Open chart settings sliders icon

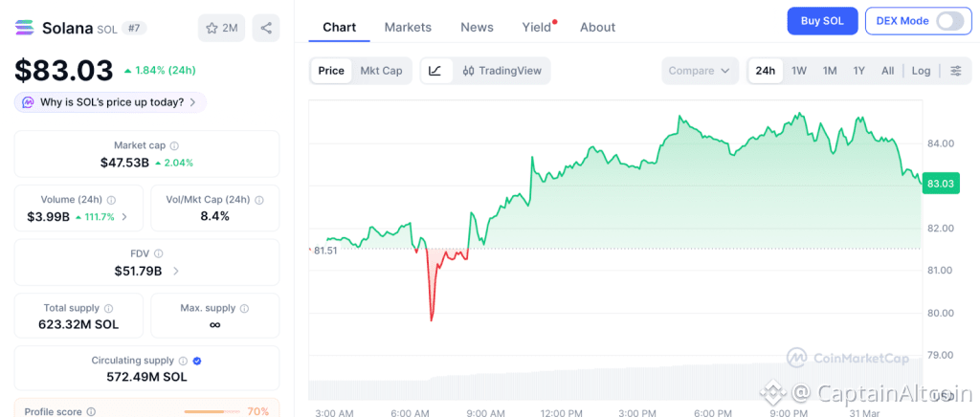tap(955, 71)
